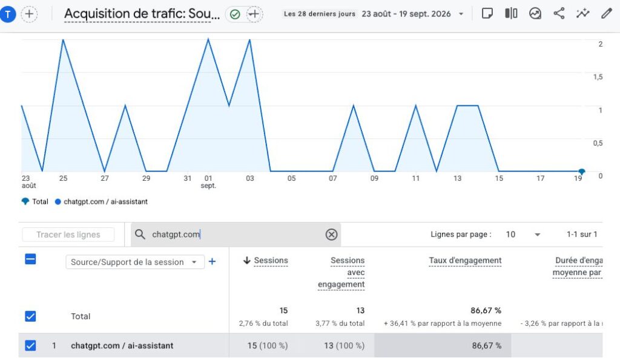
Task: Click Les 28 derniers jours label
Action: click(x=320, y=14)
